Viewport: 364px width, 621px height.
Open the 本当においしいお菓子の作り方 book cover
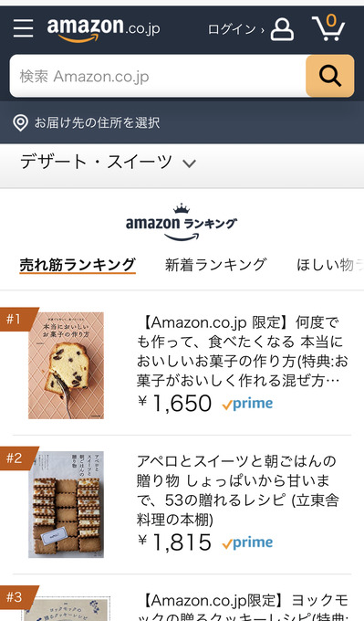(66, 365)
